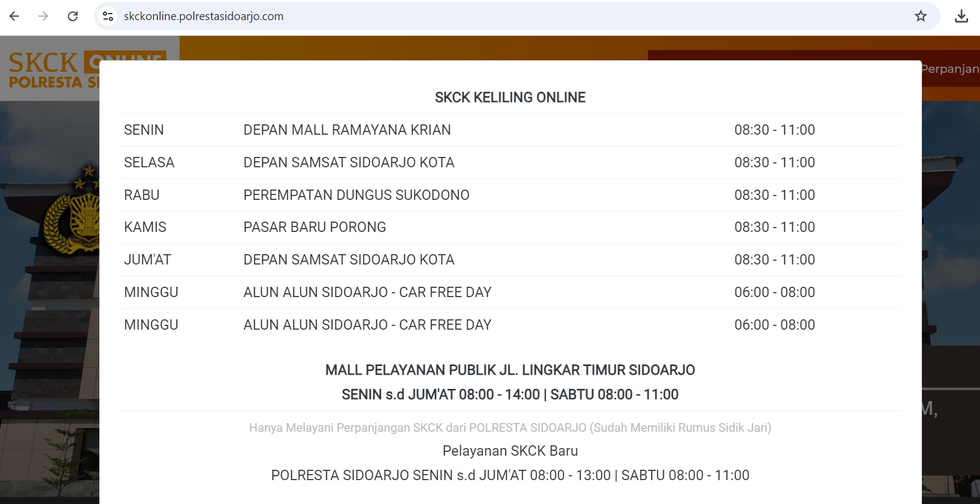Click the browser back arrow
Viewport: 980px width, 504px height.
[15, 16]
